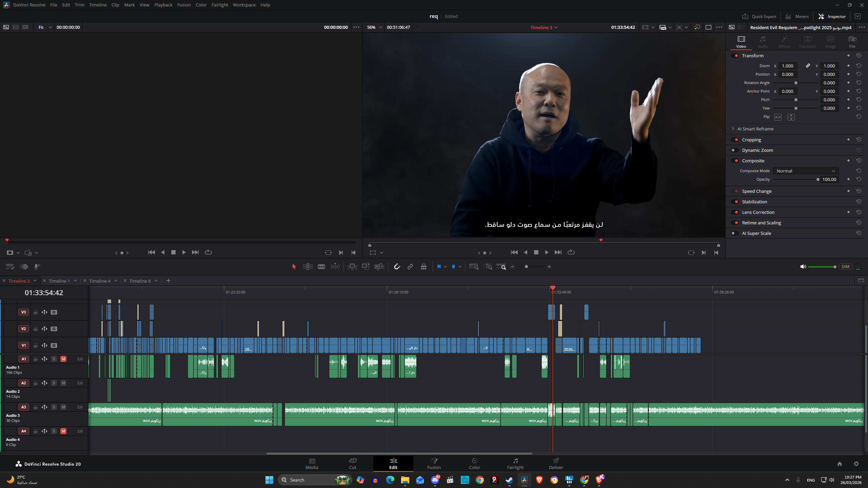Click the Replace Clip icon
Screen dimensions: 868x488
point(379,267)
